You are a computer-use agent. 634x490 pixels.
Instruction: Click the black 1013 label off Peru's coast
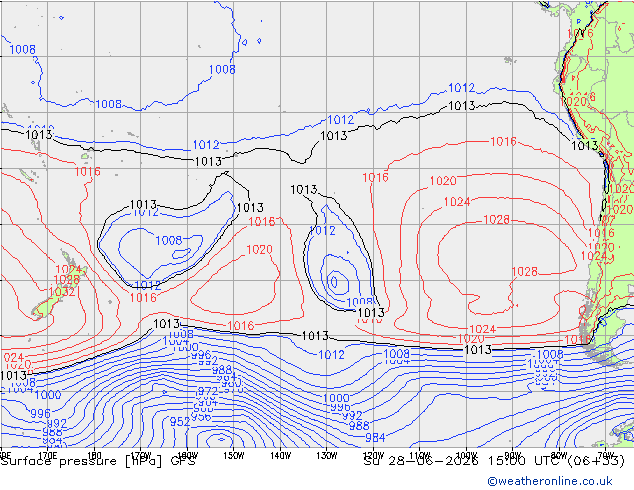(584, 145)
